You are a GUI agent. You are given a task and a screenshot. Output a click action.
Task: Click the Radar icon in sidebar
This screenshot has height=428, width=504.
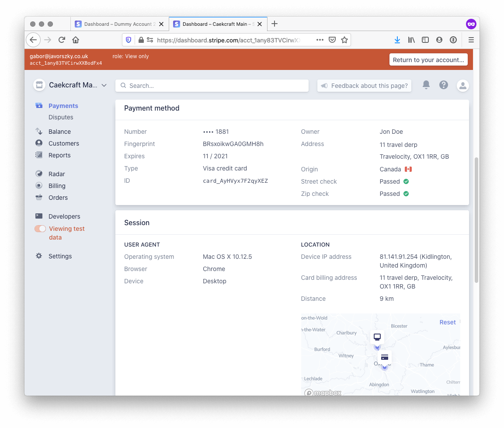click(39, 174)
